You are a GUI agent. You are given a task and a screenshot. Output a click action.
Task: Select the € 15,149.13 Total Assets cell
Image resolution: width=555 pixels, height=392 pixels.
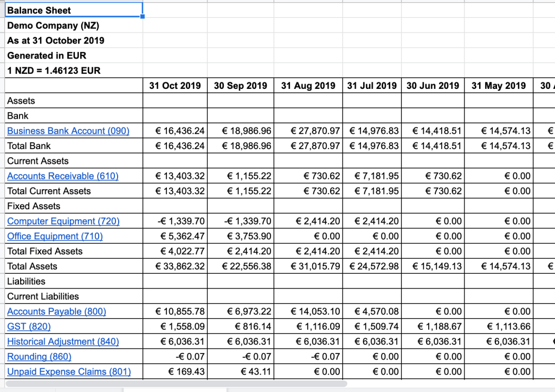tap(437, 266)
